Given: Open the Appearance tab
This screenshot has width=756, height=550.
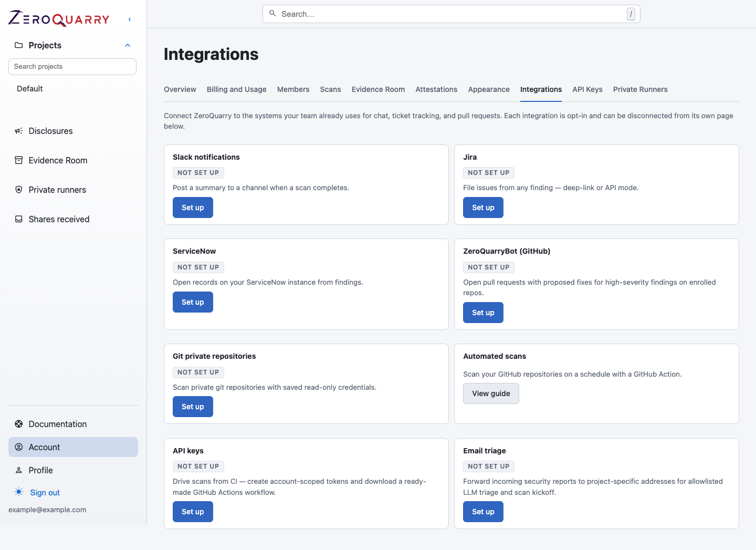Looking at the screenshot, I should pyautogui.click(x=489, y=89).
